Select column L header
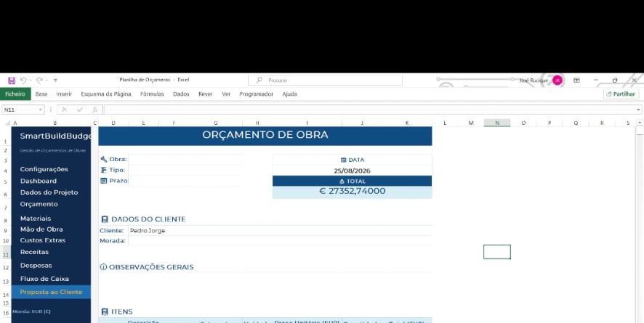This screenshot has width=644, height=323. point(445,123)
